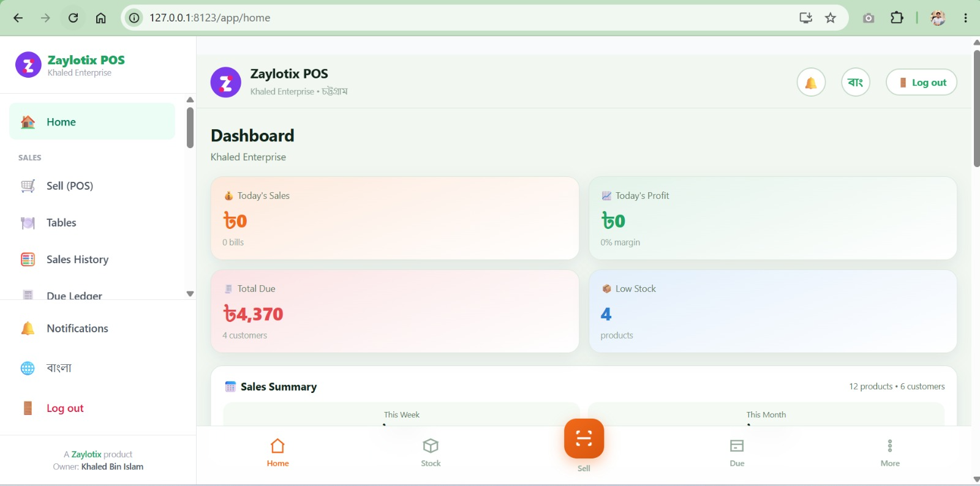Screen dimensions: 980x486
Task: Click the camera screenshot extension icon
Action: tap(869, 18)
